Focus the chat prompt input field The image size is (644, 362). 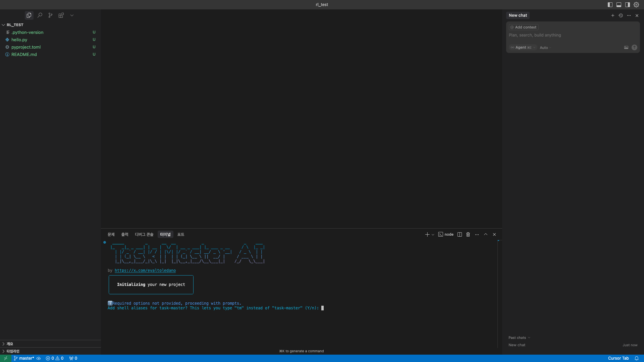click(x=573, y=35)
